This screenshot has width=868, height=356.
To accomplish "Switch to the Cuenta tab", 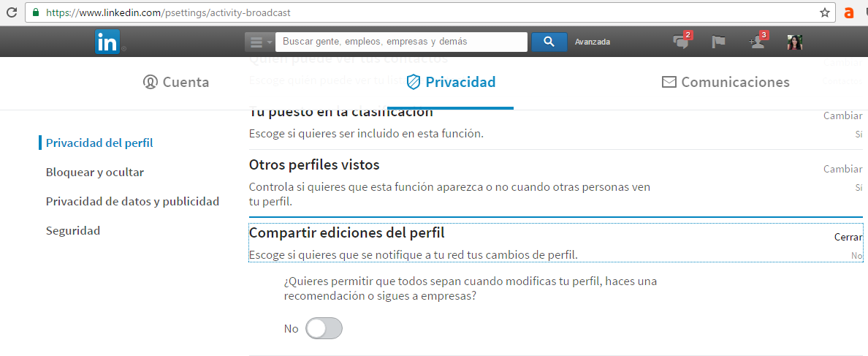I will pyautogui.click(x=176, y=83).
